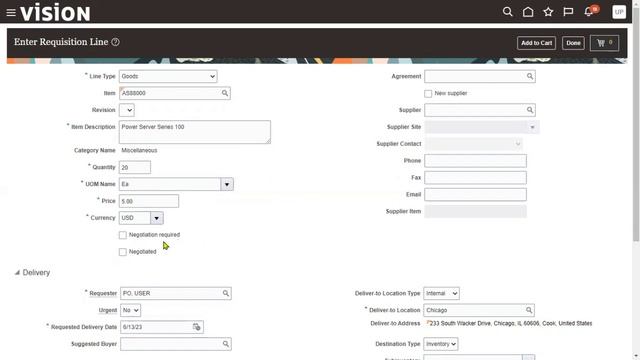Click the search magnifier in header
Screen dimensions: 640x360
[507, 12]
